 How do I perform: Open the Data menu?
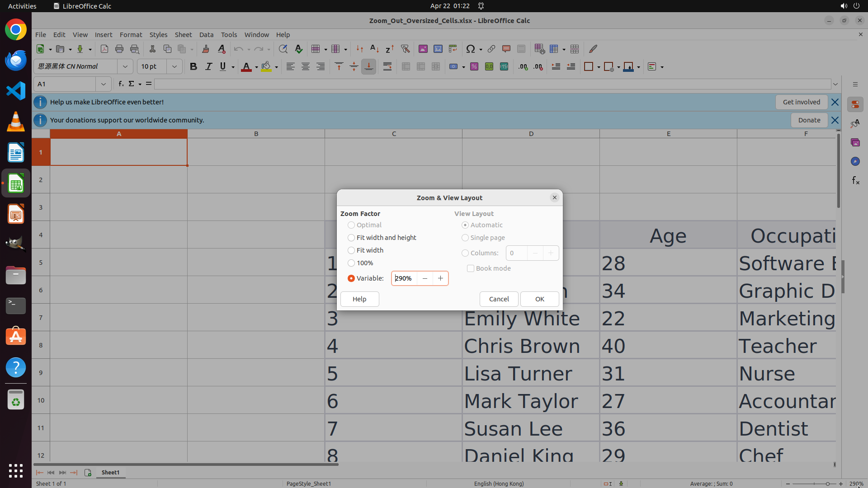pos(206,35)
